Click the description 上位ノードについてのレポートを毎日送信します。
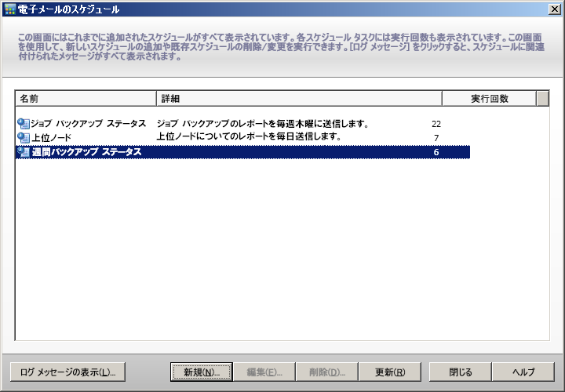The image size is (565, 392). point(249,136)
